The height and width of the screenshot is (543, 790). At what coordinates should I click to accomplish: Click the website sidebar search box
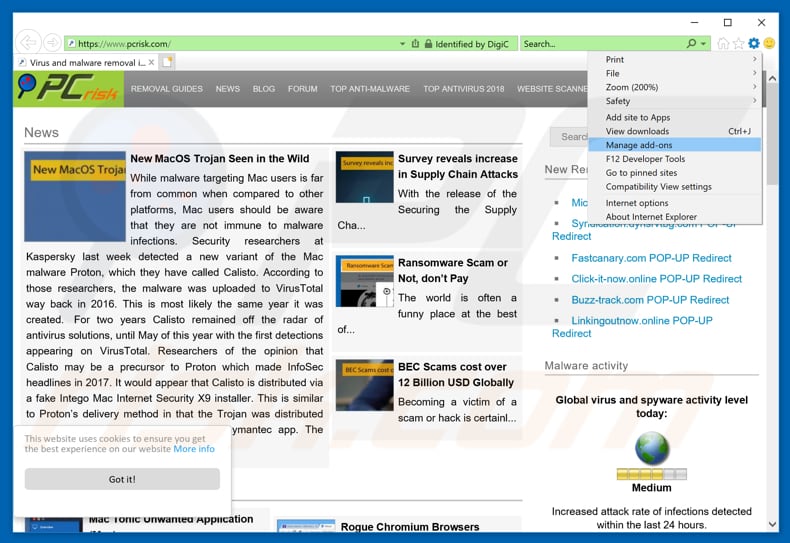[569, 137]
